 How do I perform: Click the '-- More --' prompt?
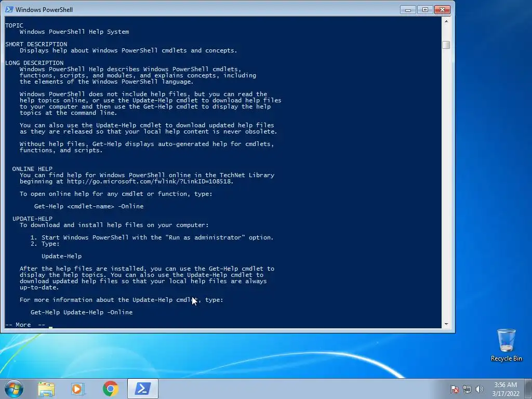coord(25,325)
